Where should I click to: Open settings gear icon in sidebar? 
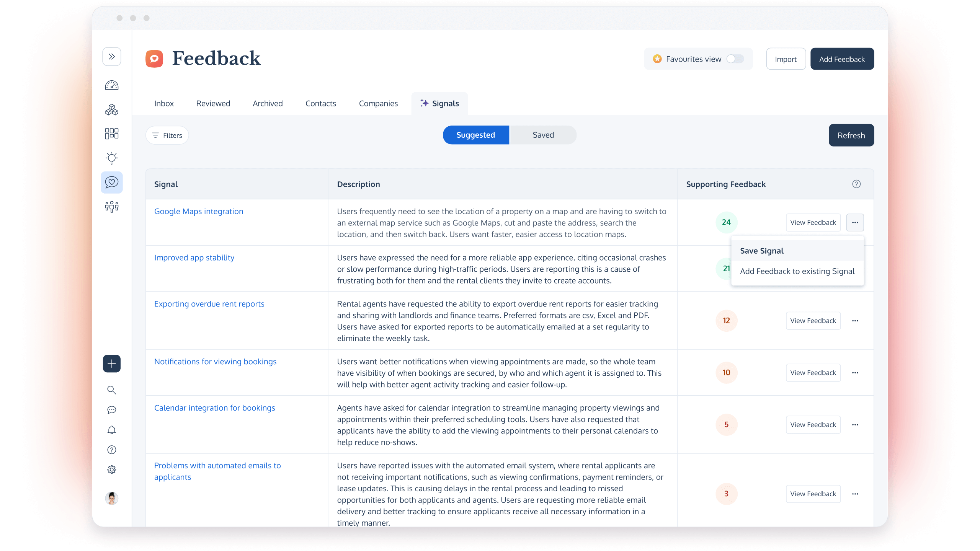(111, 470)
